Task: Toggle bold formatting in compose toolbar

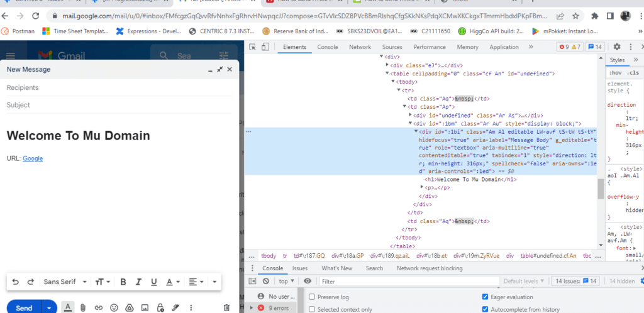Action: tap(123, 282)
